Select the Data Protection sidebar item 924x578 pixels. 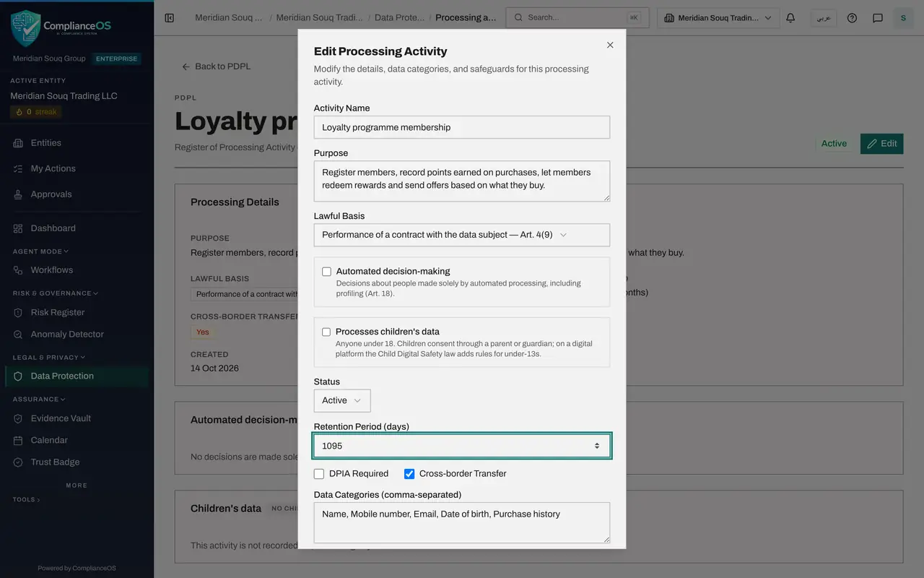pos(77,376)
